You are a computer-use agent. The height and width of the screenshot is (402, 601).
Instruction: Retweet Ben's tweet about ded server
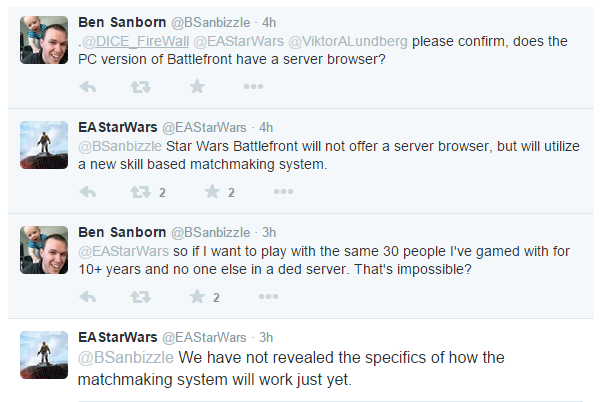pyautogui.click(x=141, y=297)
